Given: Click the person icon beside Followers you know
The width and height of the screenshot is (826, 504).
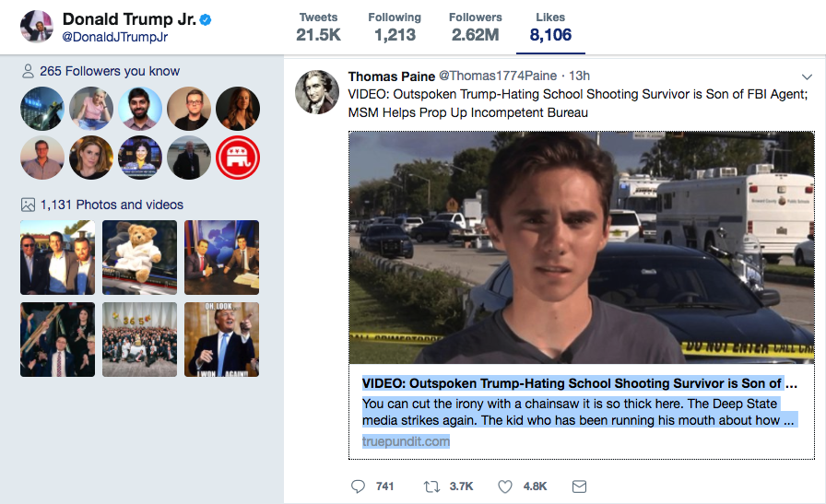Looking at the screenshot, I should pyautogui.click(x=28, y=71).
